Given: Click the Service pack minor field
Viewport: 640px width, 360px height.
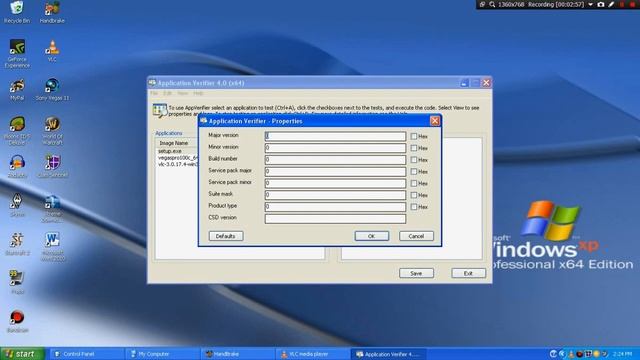Looking at the screenshot, I should pyautogui.click(x=335, y=184).
